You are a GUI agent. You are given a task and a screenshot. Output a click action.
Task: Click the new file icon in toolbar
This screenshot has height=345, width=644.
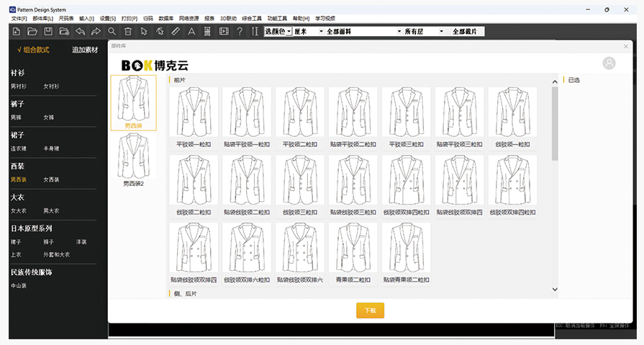coord(16,32)
